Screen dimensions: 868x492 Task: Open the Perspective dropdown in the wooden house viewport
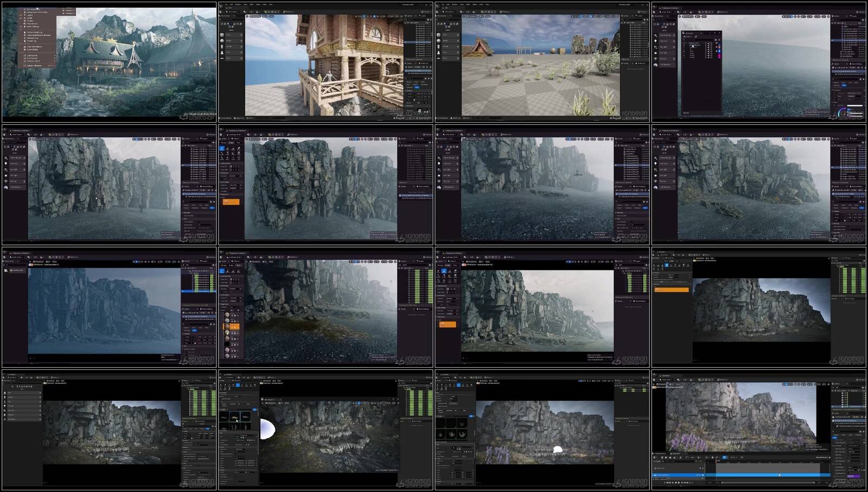[x=255, y=16]
